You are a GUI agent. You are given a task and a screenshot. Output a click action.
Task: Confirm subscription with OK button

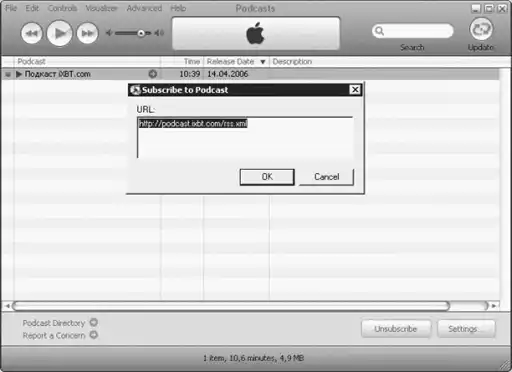click(267, 177)
